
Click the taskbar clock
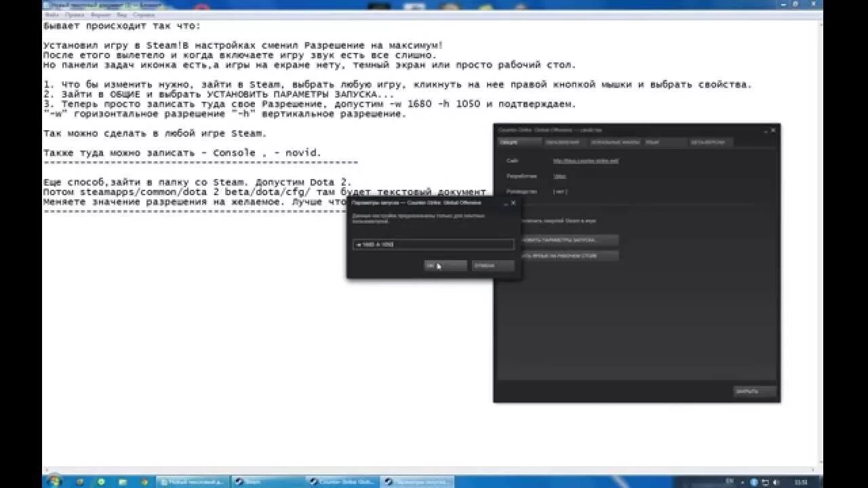click(802, 482)
